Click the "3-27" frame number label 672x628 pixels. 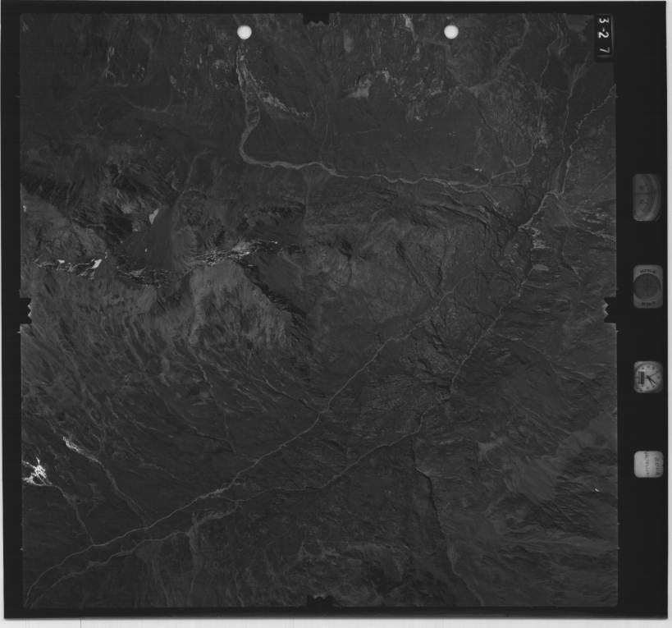pyautogui.click(x=604, y=36)
